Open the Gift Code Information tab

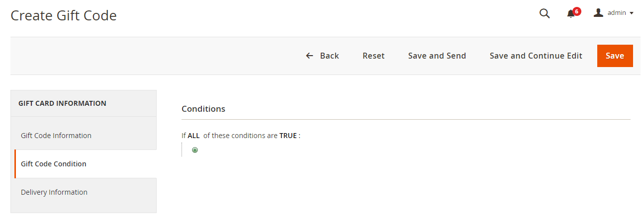(x=56, y=136)
